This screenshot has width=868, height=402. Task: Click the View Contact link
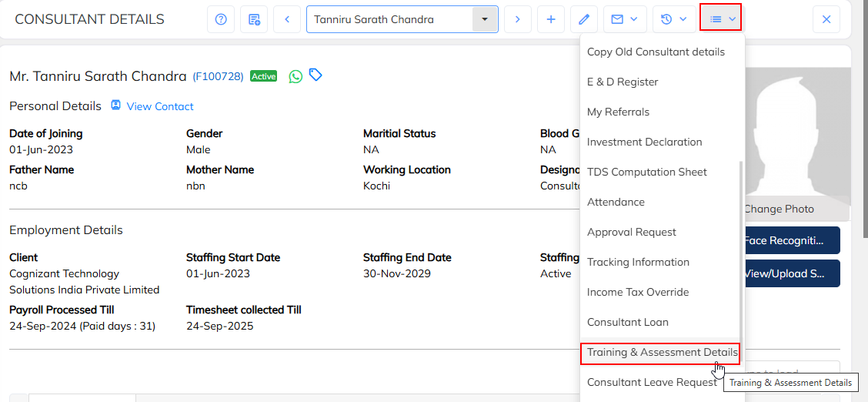click(160, 106)
